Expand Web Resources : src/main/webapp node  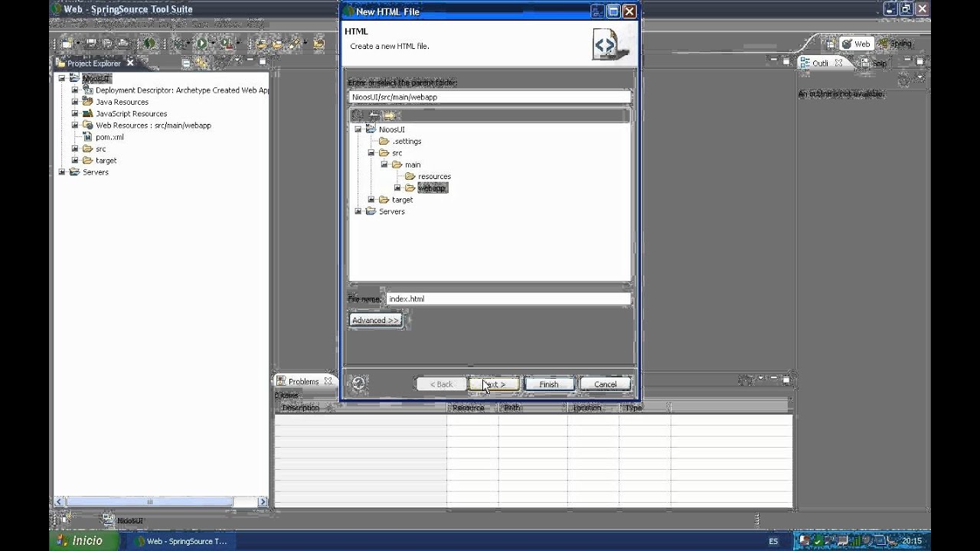(75, 125)
